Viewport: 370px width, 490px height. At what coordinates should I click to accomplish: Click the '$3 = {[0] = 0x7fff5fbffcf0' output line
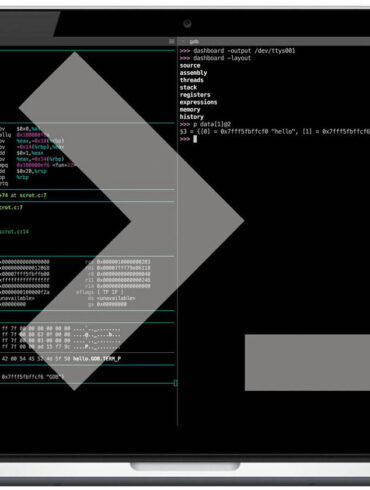click(x=275, y=131)
